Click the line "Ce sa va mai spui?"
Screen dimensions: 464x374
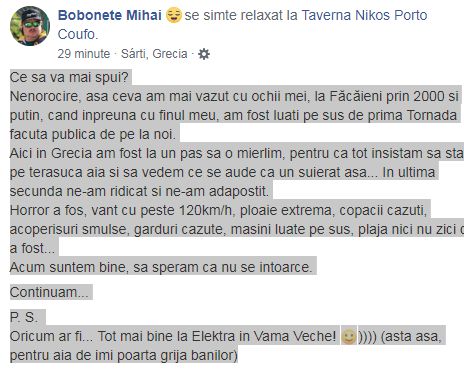[x=69, y=77]
